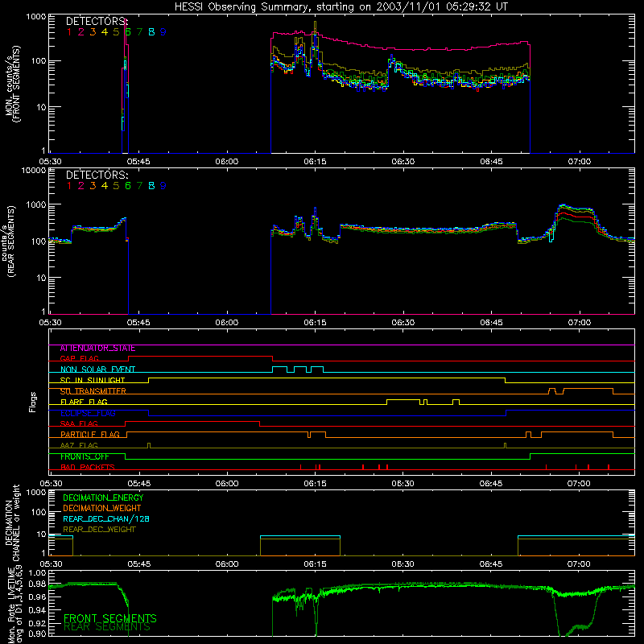Click the 07:00 tick under the flags plot
The width and height of the screenshot is (644, 644).
(x=579, y=484)
